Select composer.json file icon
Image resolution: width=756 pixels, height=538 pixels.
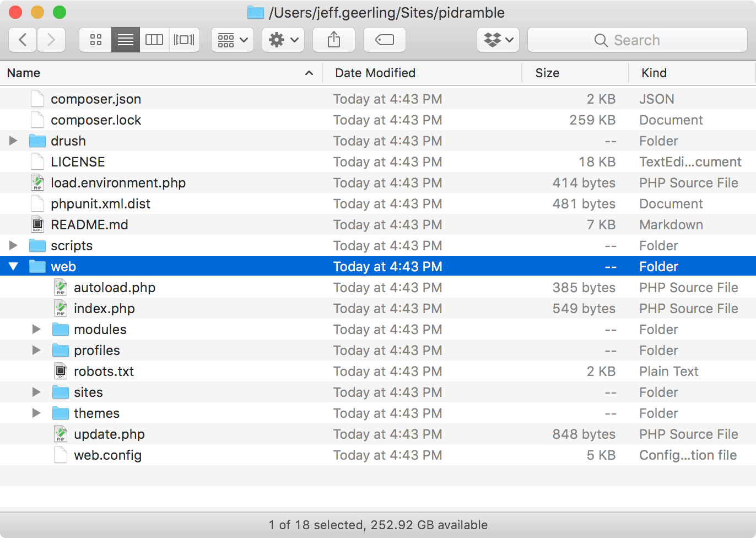37,99
